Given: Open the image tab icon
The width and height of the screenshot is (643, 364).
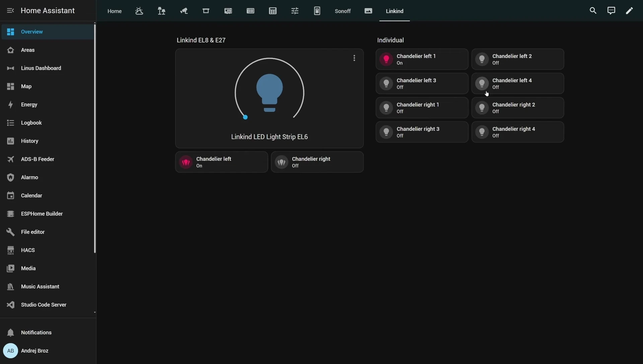Looking at the screenshot, I should [368, 11].
